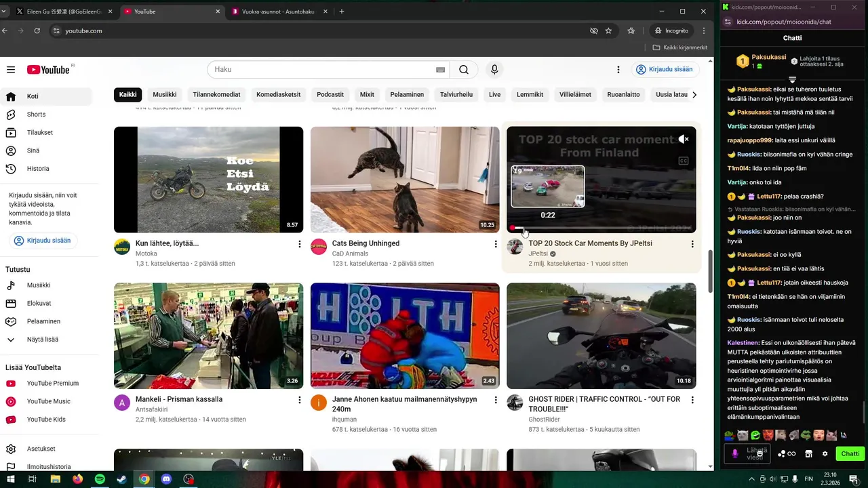Open options for Janne Ahonen video
The height and width of the screenshot is (488, 868).
[496, 400]
